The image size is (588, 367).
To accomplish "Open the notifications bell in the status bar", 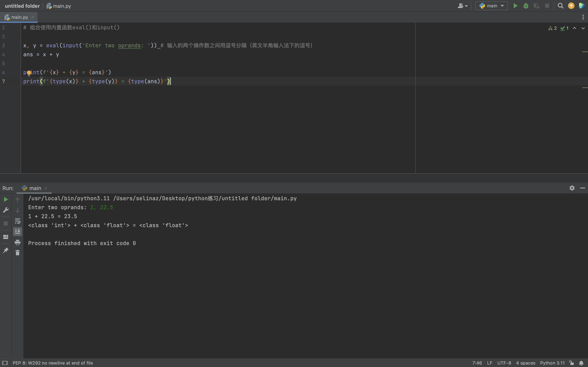I will click(x=581, y=363).
